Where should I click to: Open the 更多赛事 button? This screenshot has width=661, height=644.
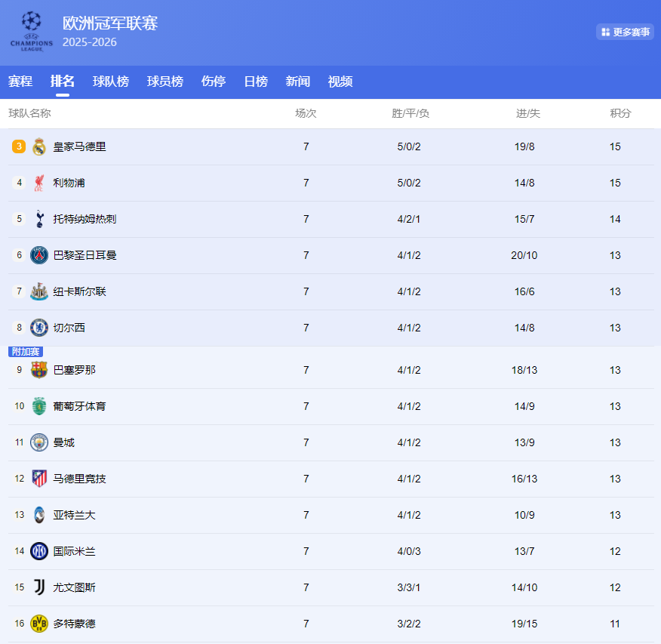[x=626, y=32]
